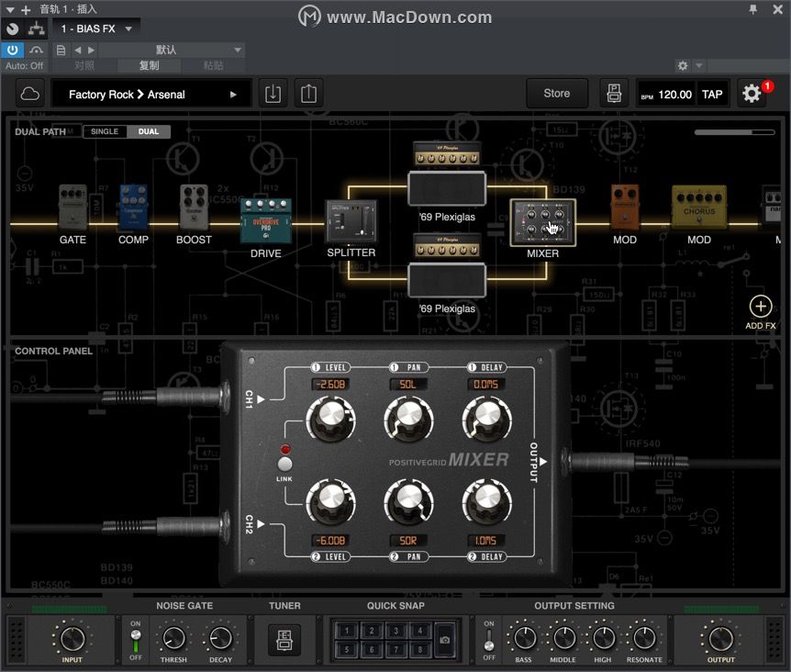Open the tuner icon
Viewport: 791px width, 672px height.
[x=284, y=640]
